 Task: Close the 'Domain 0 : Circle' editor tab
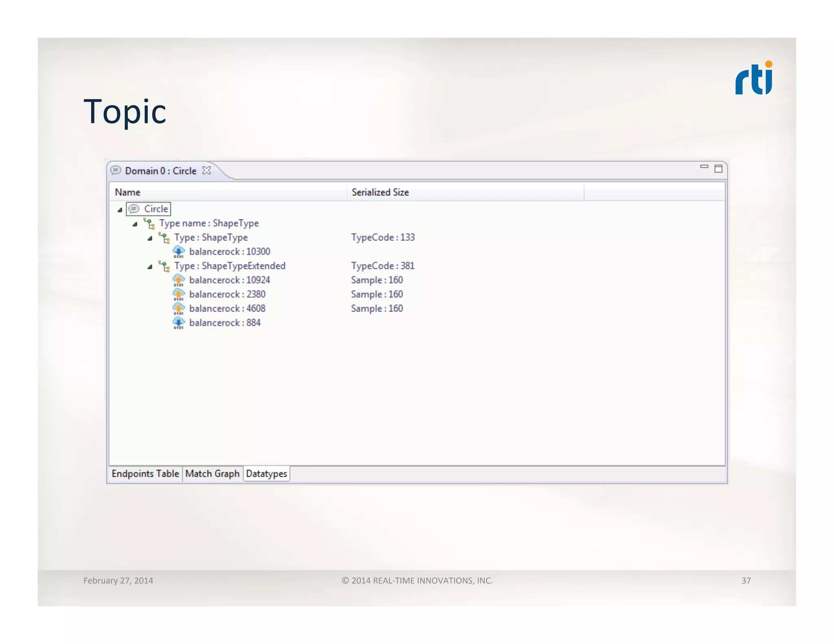(207, 170)
